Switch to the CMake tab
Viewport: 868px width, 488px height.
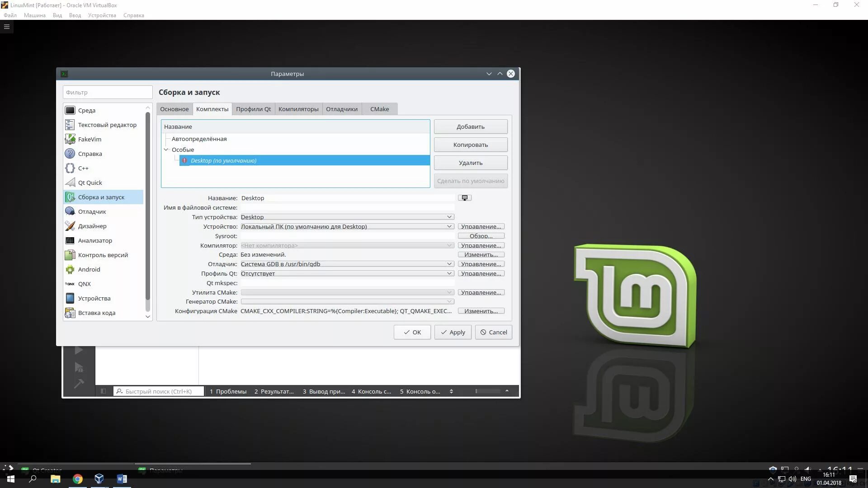click(x=379, y=109)
